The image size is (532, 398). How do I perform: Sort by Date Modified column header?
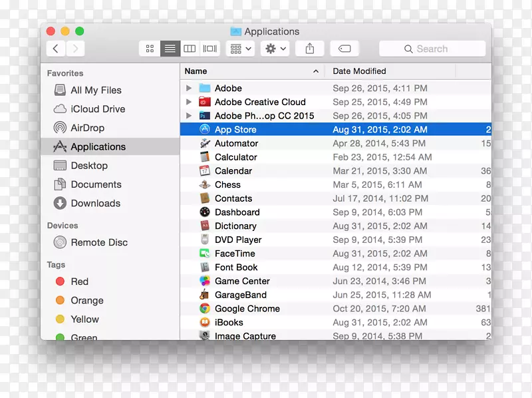tap(359, 71)
